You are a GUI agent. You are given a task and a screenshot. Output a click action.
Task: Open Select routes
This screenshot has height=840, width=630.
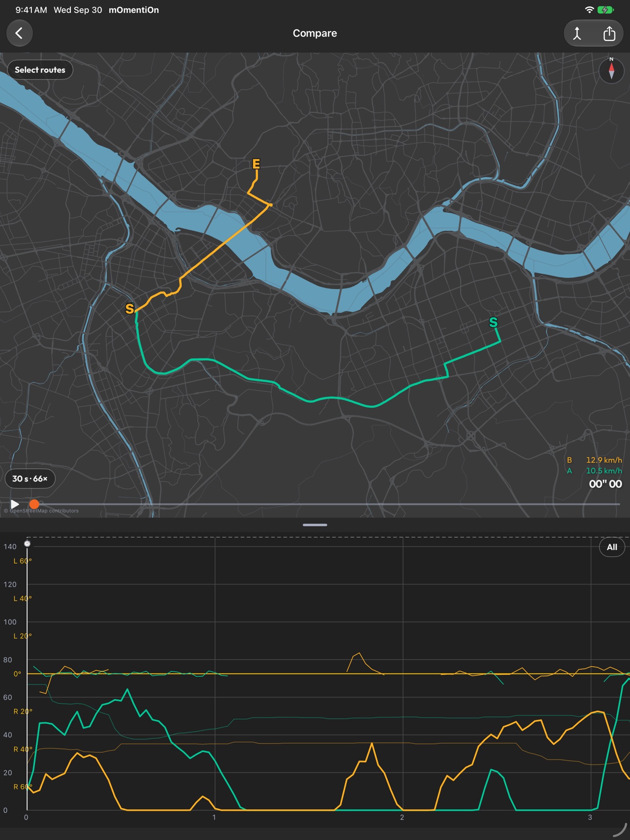pyautogui.click(x=40, y=70)
